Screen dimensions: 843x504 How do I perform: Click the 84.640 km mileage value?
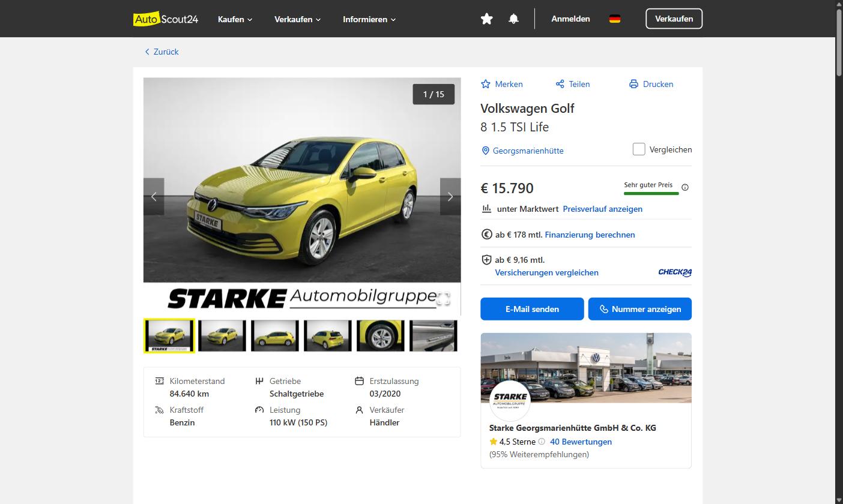click(x=189, y=394)
